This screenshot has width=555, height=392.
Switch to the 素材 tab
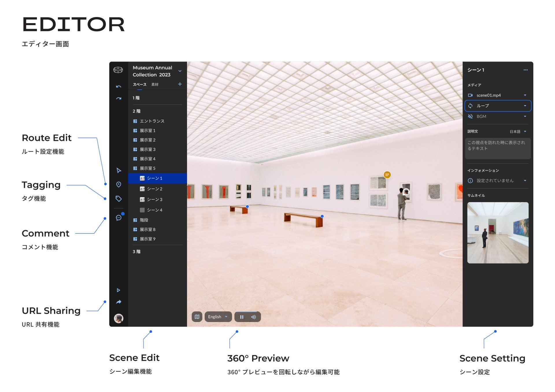(155, 84)
